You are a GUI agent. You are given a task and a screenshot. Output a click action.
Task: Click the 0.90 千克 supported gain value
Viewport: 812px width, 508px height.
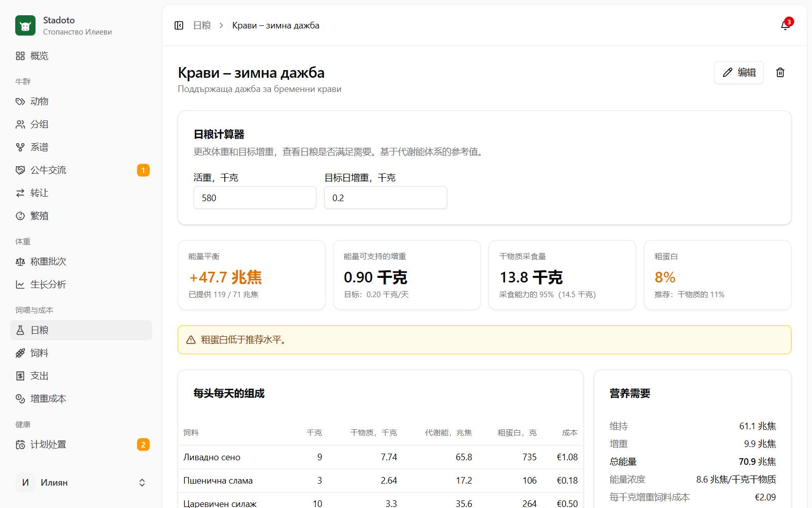coord(376,277)
